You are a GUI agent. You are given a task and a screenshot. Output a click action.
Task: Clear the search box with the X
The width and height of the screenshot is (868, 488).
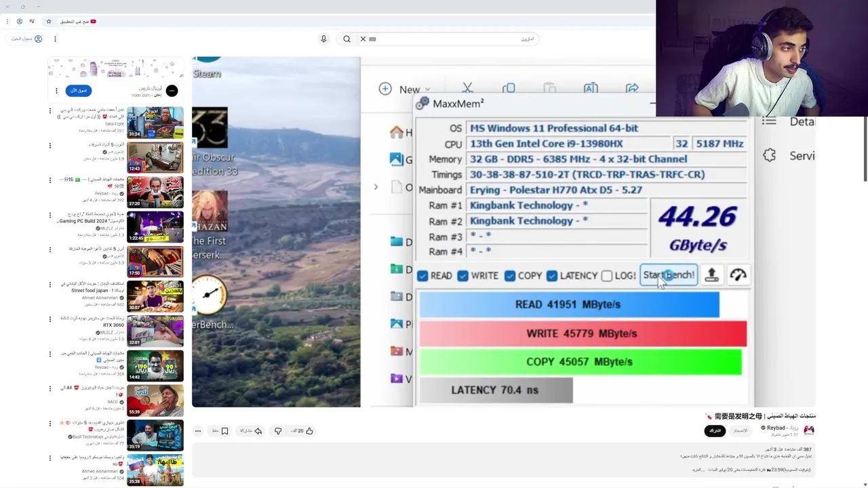[363, 39]
